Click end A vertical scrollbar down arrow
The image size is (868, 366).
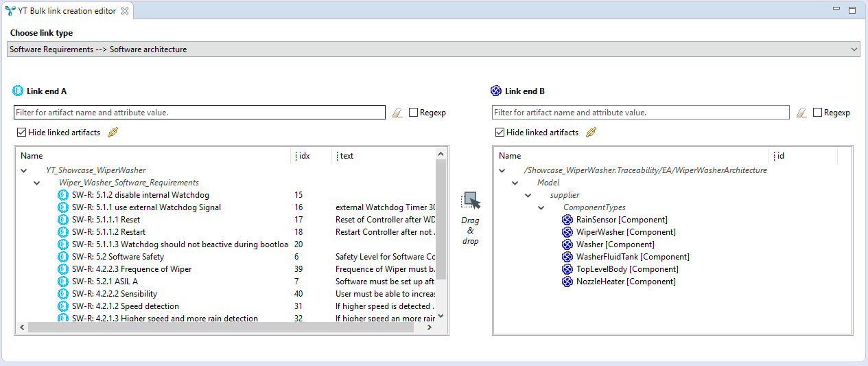pos(441,316)
